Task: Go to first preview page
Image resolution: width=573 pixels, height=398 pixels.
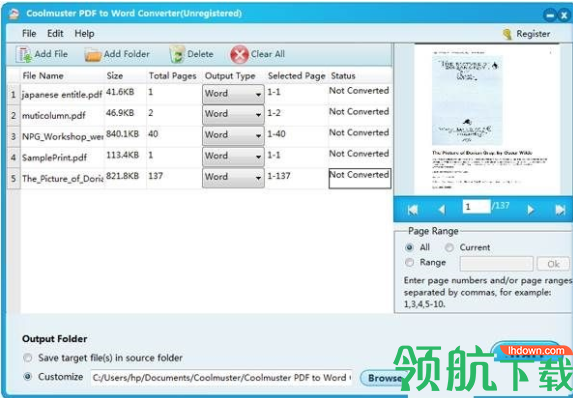Action: tap(413, 210)
